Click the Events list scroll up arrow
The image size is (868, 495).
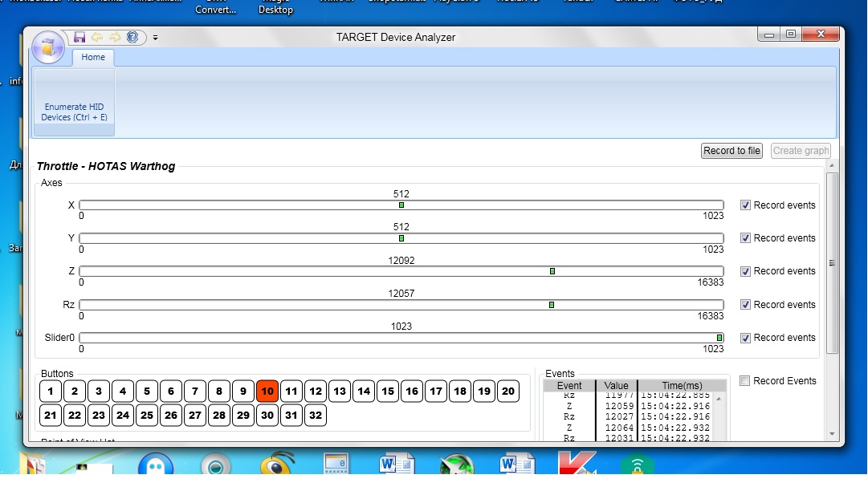point(719,398)
